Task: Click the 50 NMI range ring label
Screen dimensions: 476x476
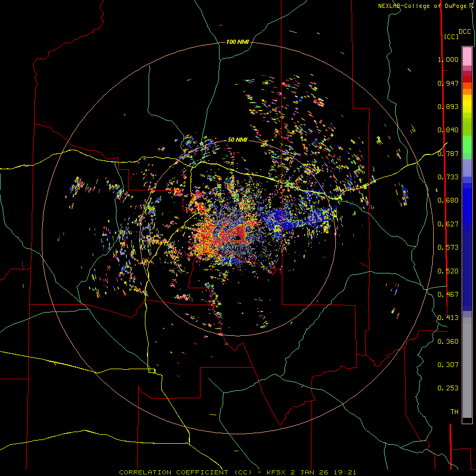Action: [237, 140]
